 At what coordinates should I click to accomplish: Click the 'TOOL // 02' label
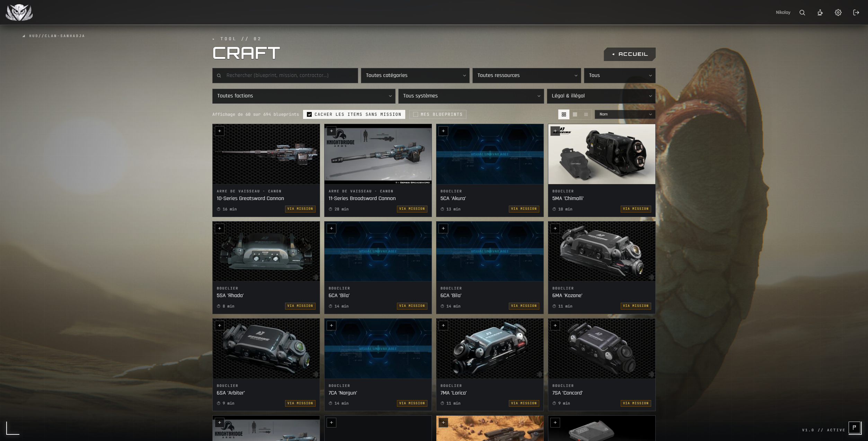pos(240,39)
